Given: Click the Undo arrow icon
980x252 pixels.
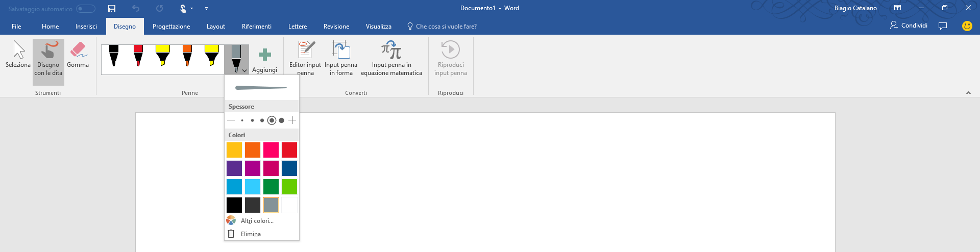Looking at the screenshot, I should tap(136, 9).
